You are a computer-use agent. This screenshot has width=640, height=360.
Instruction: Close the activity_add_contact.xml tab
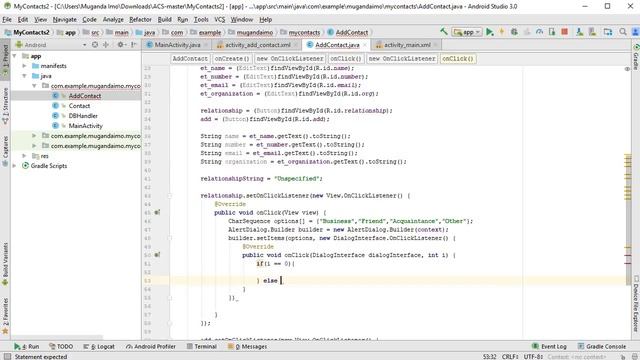pyautogui.click(x=296, y=45)
